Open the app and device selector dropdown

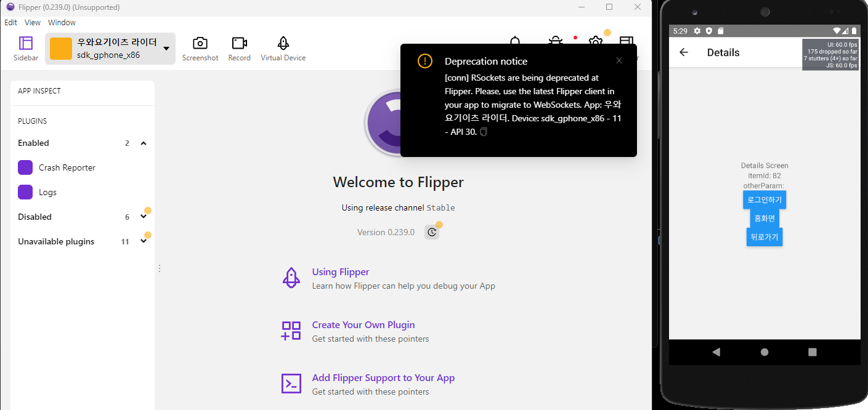pyautogui.click(x=110, y=49)
